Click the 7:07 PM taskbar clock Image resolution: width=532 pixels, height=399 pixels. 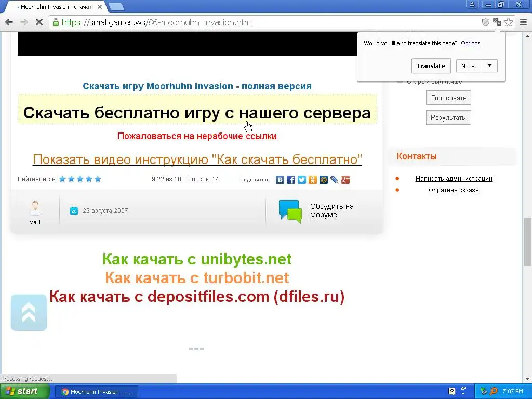click(x=513, y=391)
